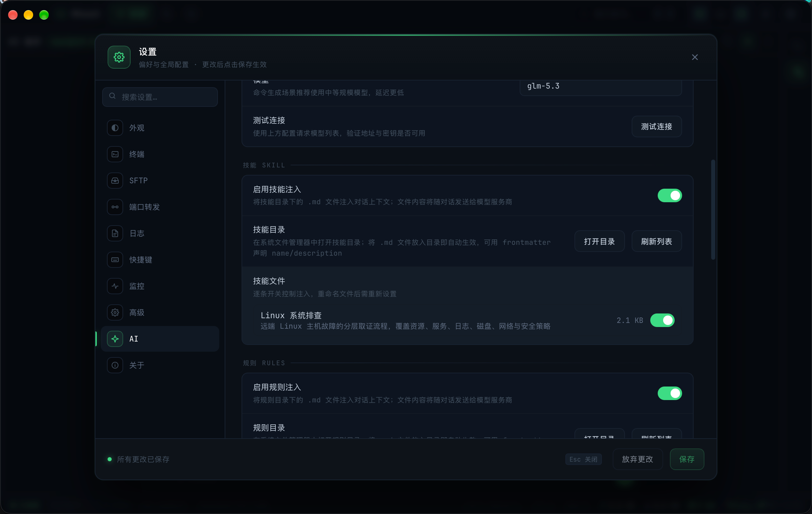Click the 快捷键 keyboard icon
Screen dimensions: 812x514
point(115,260)
